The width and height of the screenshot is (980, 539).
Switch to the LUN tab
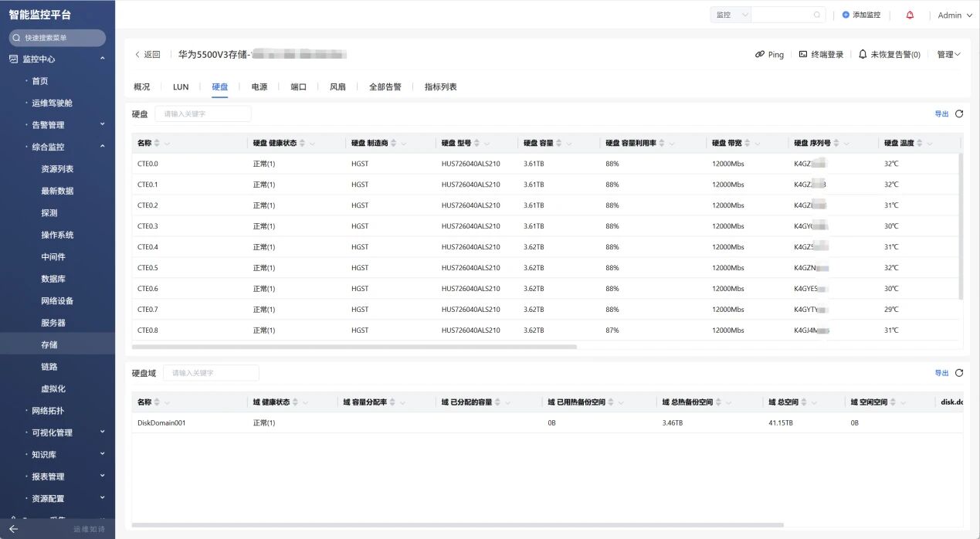pos(181,87)
